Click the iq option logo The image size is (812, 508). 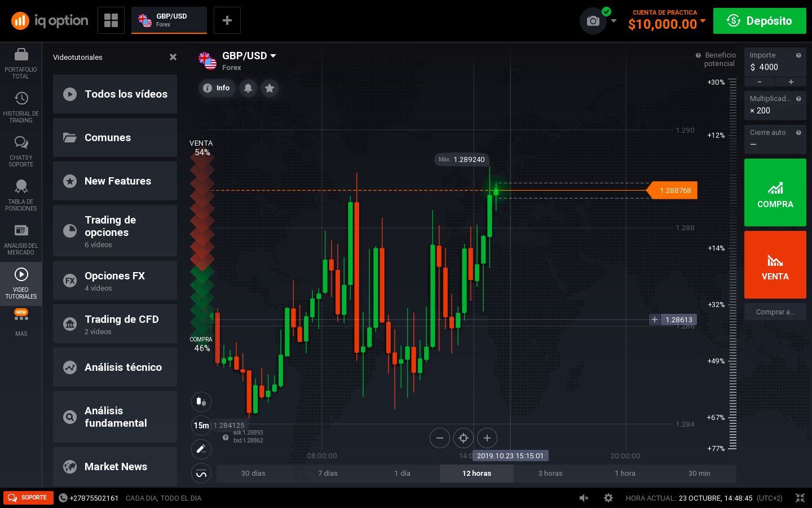click(50, 21)
